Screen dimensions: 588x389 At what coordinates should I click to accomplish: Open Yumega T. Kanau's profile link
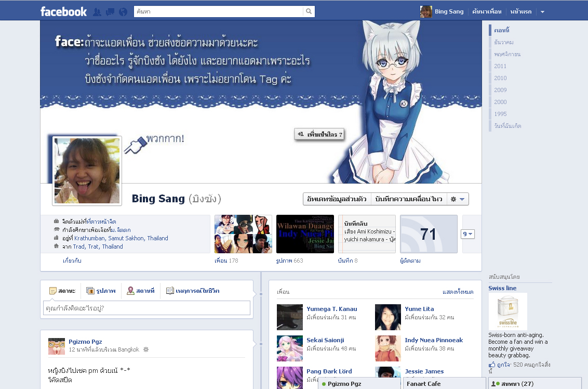331,309
